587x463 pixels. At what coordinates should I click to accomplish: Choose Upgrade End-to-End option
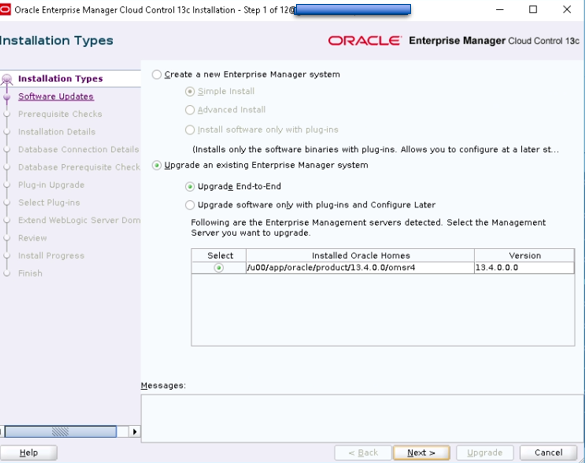[190, 186]
